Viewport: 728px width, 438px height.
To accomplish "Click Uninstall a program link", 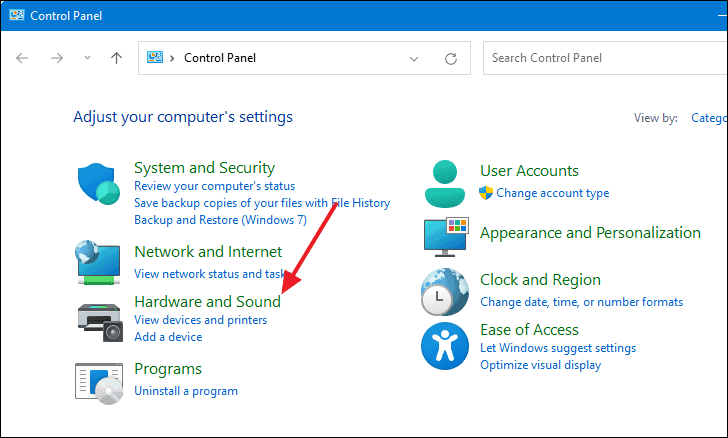I will [x=186, y=391].
